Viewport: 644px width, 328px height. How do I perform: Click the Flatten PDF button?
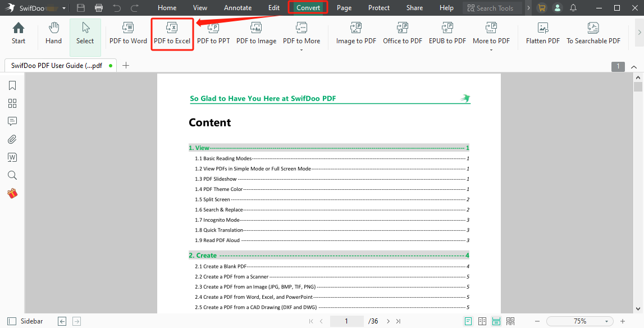(542, 34)
